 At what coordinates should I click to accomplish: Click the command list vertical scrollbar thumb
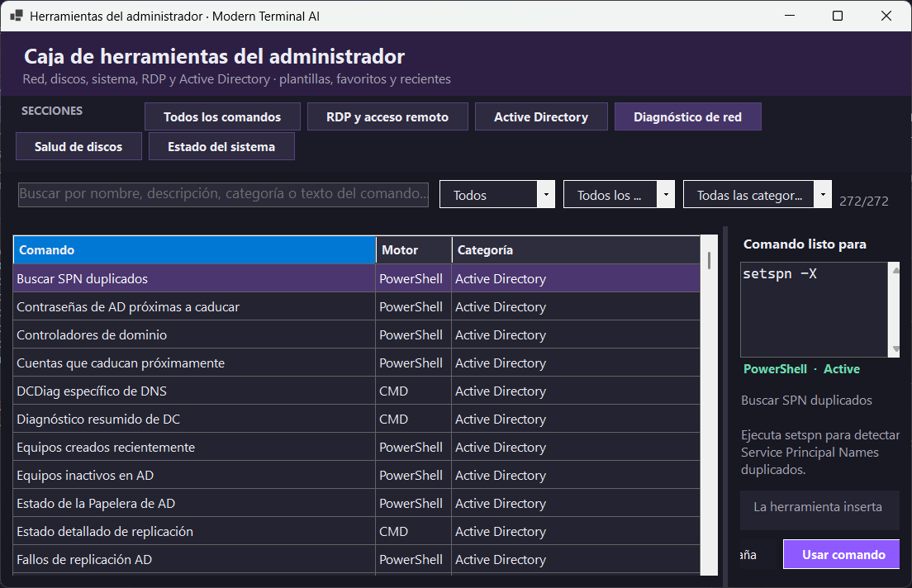point(709,260)
